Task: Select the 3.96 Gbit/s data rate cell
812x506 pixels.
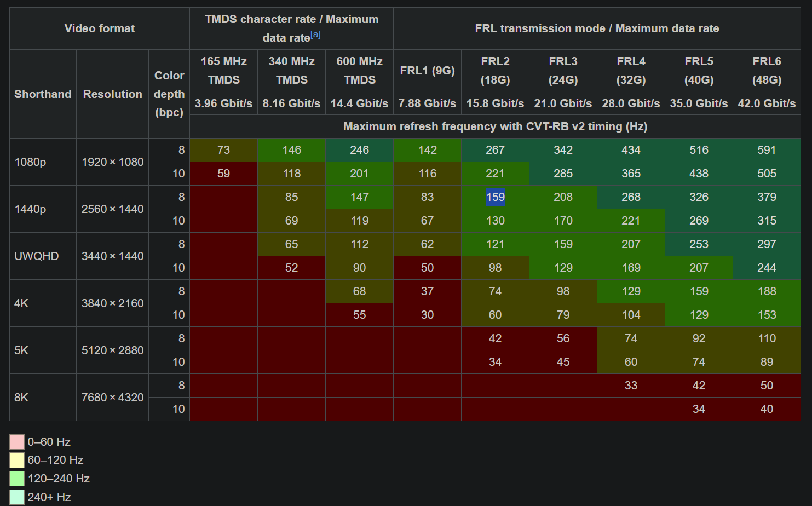Action: (x=223, y=104)
